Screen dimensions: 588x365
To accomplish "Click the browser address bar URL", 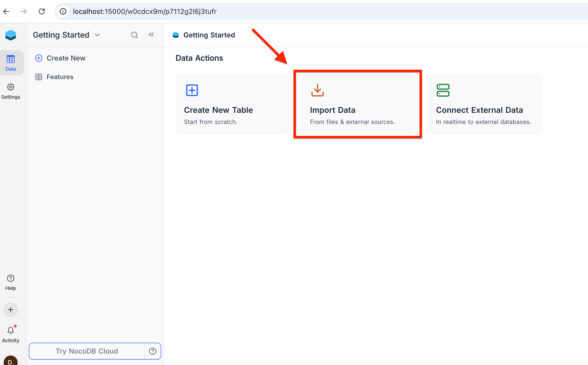I will click(145, 11).
